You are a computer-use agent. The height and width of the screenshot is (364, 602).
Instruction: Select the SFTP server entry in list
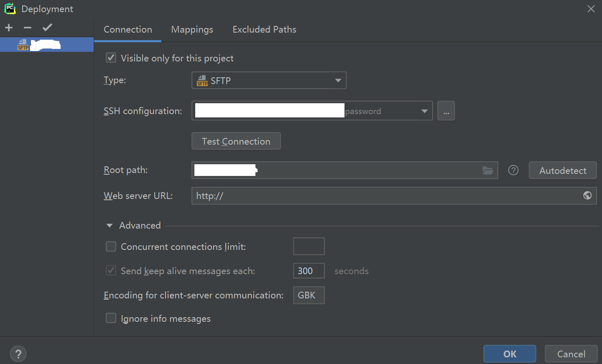coord(46,45)
